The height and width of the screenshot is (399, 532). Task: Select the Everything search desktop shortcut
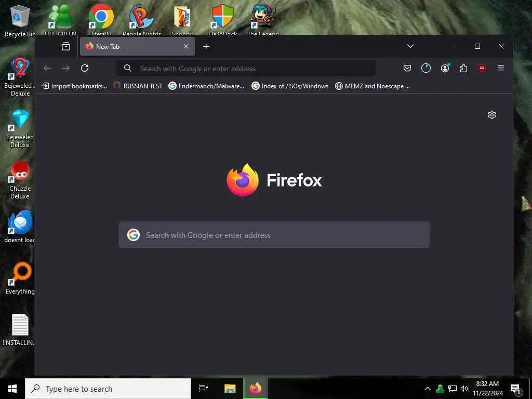tap(20, 278)
